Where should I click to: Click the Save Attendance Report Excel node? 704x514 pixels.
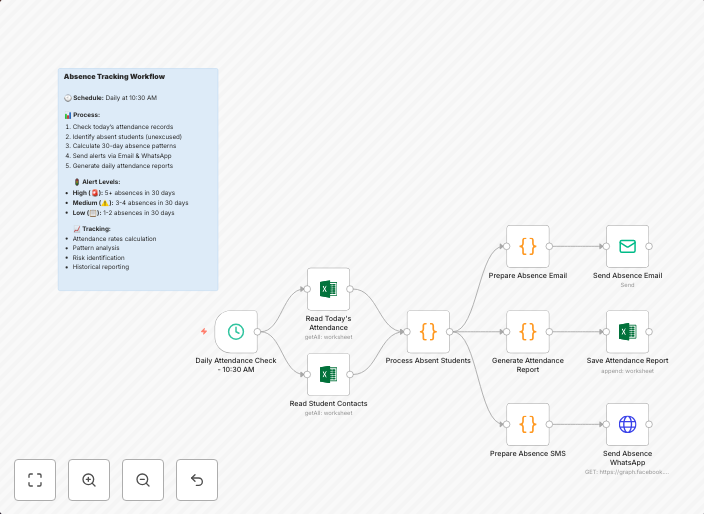pos(627,331)
